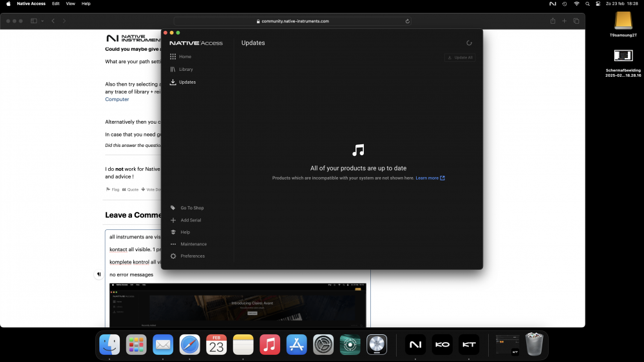Open Control Center in menu bar
The width and height of the screenshot is (644, 362).
coord(598,4)
